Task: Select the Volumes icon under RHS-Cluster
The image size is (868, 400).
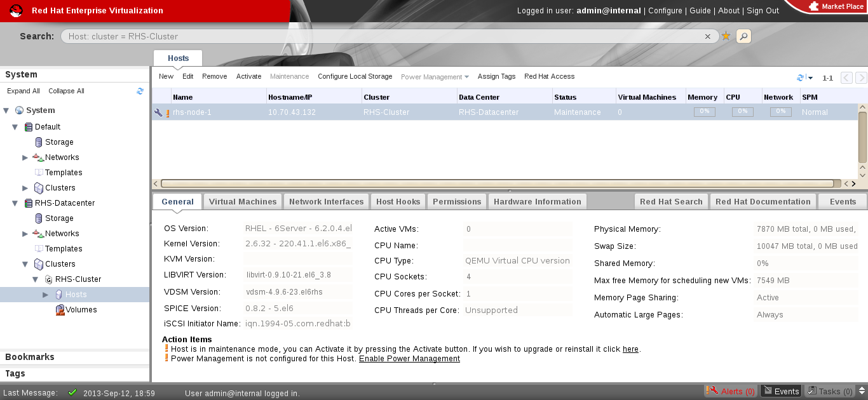Action: [60, 310]
